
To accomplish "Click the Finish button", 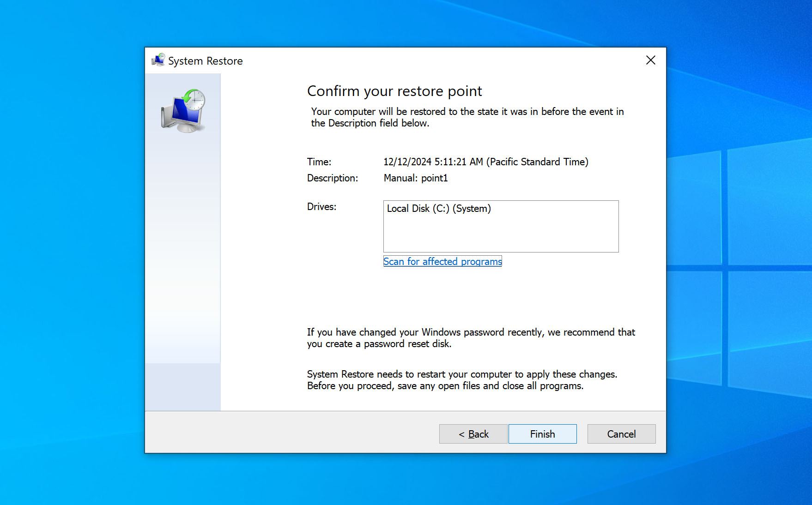I will click(x=542, y=434).
